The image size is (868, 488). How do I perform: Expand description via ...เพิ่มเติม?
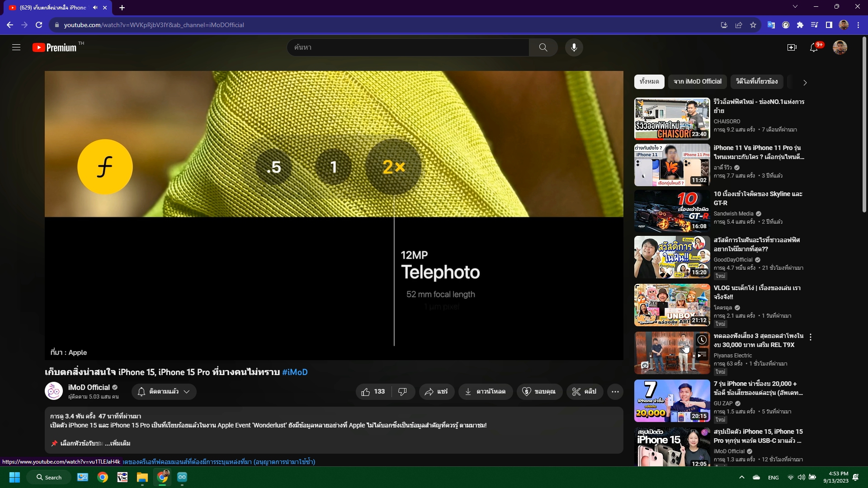point(118,443)
